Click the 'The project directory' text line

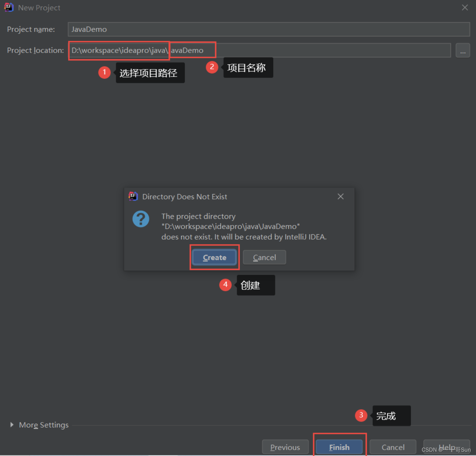(198, 216)
